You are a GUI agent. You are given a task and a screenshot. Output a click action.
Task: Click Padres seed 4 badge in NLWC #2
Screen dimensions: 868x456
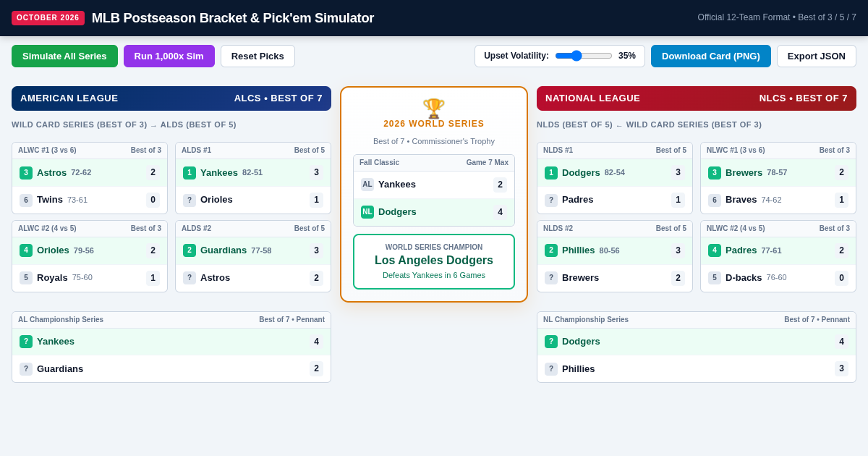pos(715,250)
